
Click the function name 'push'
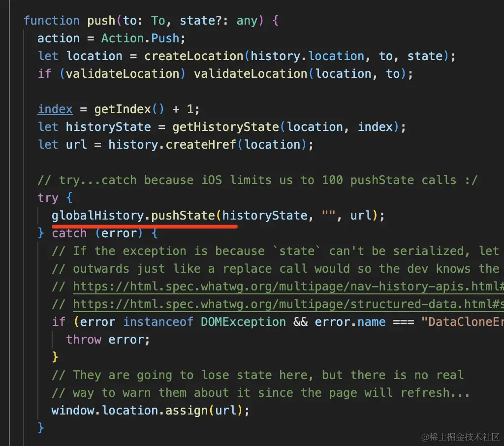[x=101, y=21]
